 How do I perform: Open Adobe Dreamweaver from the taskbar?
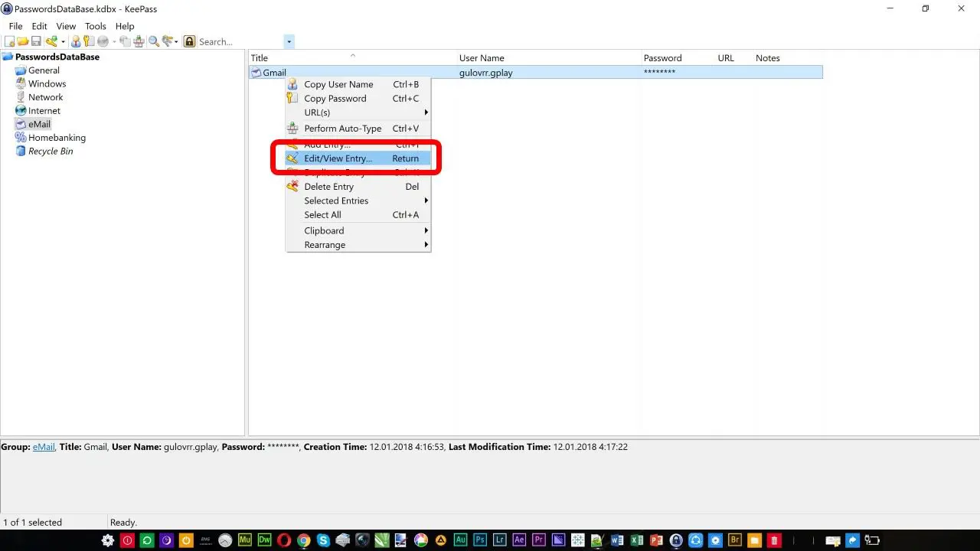[x=264, y=540]
